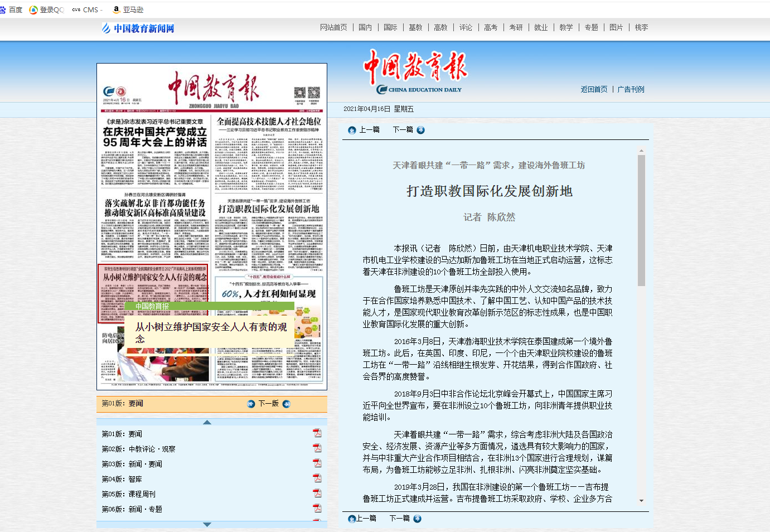Click the 百度 bookmark in the browser bar
Viewport: 770px width, 532px height.
(x=12, y=9)
